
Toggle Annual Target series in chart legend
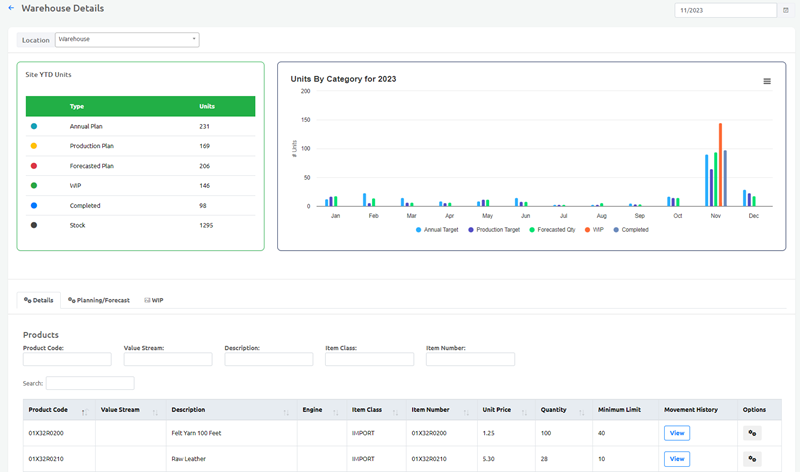pos(437,230)
